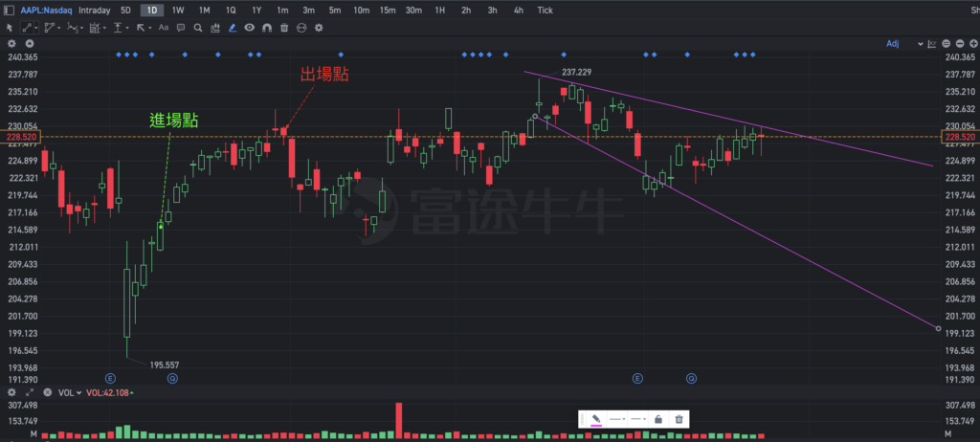Click the AAPL:Nasdaq ticker label

(x=46, y=10)
